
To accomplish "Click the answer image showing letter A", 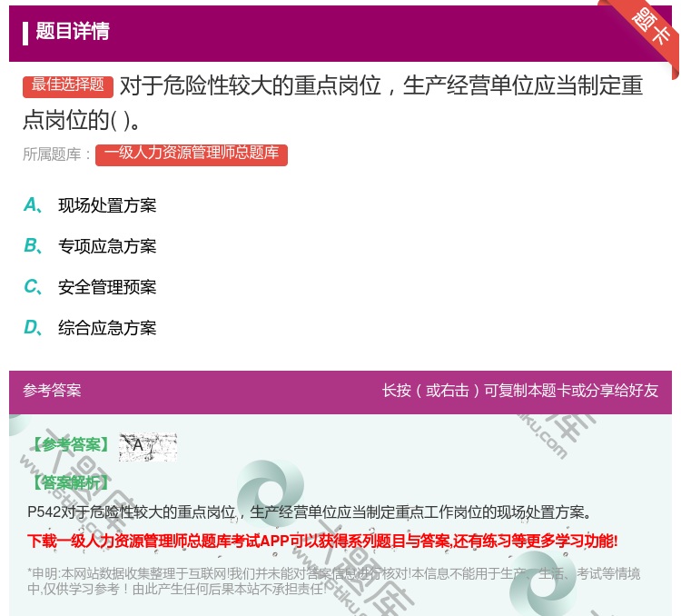I will (x=148, y=447).
